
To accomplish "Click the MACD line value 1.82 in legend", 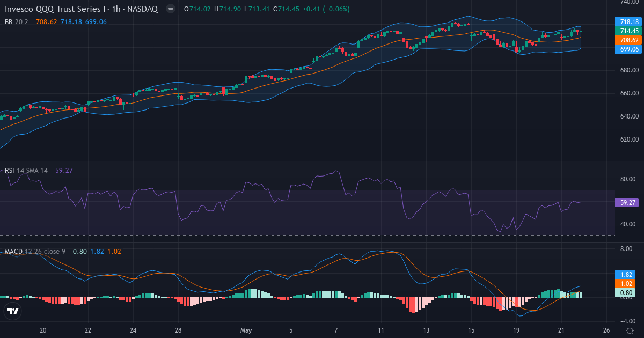I will click(97, 252).
